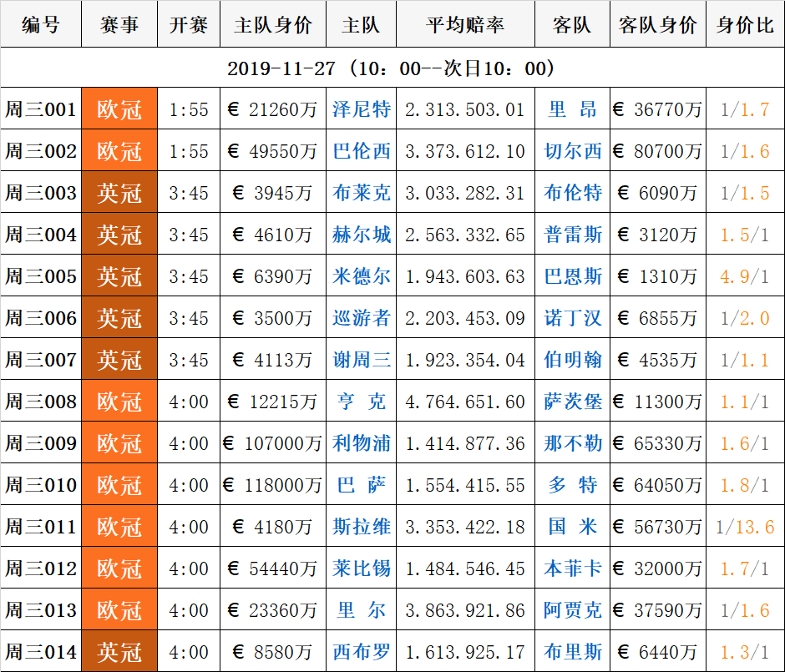Click the 主队身价 column header

pos(273,24)
